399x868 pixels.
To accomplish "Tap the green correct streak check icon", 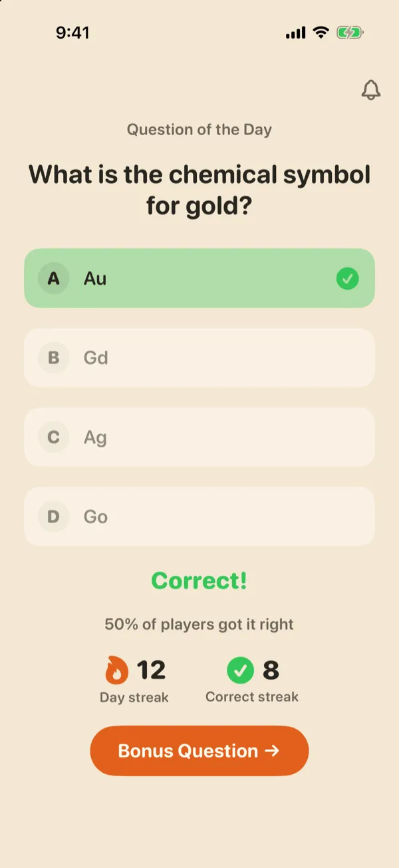I will click(240, 670).
